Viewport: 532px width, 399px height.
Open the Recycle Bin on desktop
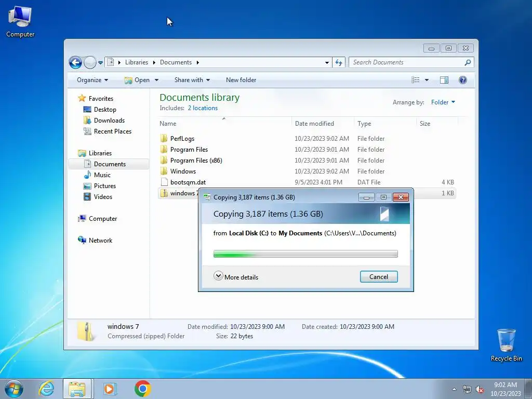click(506, 345)
